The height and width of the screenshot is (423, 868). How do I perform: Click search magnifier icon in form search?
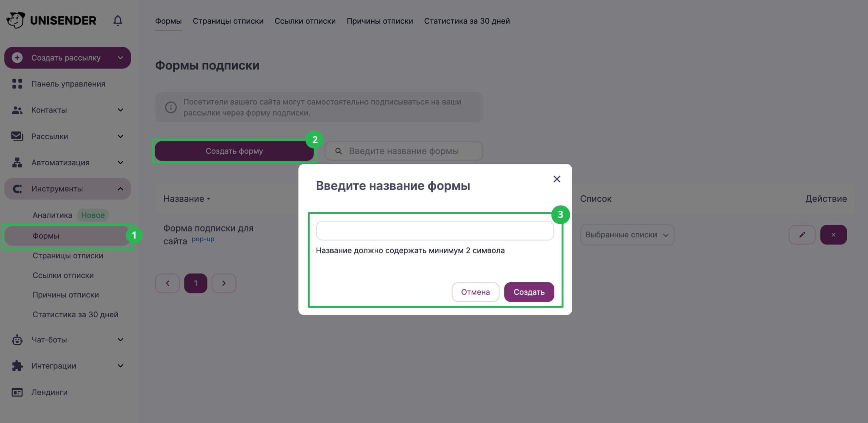(x=338, y=151)
